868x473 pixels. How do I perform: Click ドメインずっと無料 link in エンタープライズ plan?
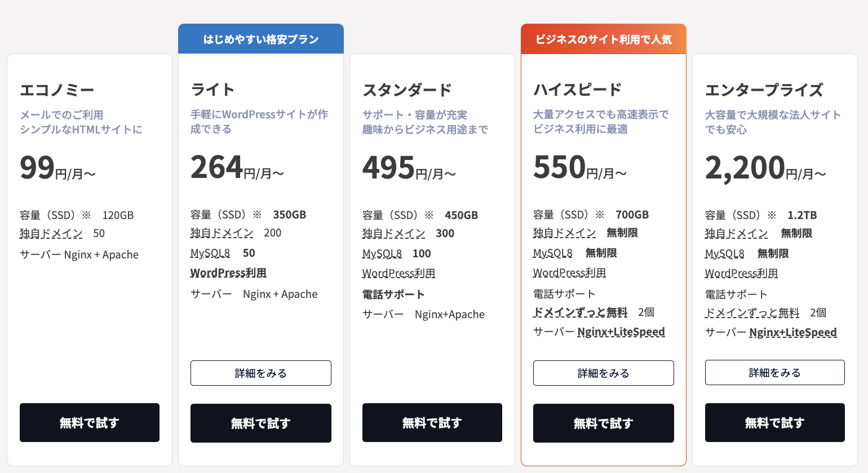(x=752, y=313)
